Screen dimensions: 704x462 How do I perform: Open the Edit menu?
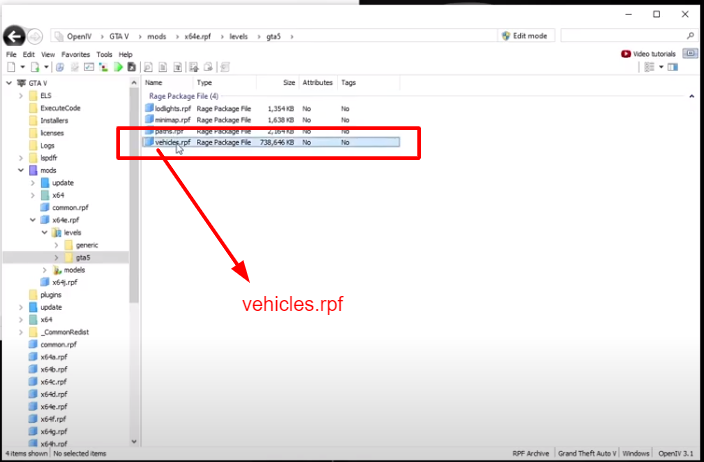(29, 54)
